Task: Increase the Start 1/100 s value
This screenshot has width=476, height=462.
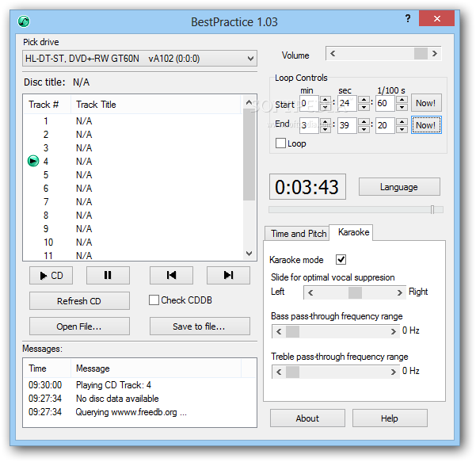Action: pyautogui.click(x=402, y=100)
